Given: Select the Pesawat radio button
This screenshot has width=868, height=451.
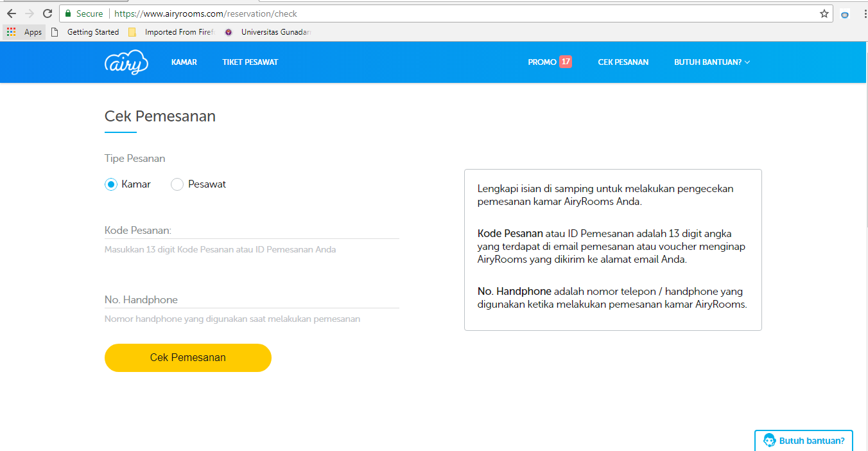Looking at the screenshot, I should point(177,184).
